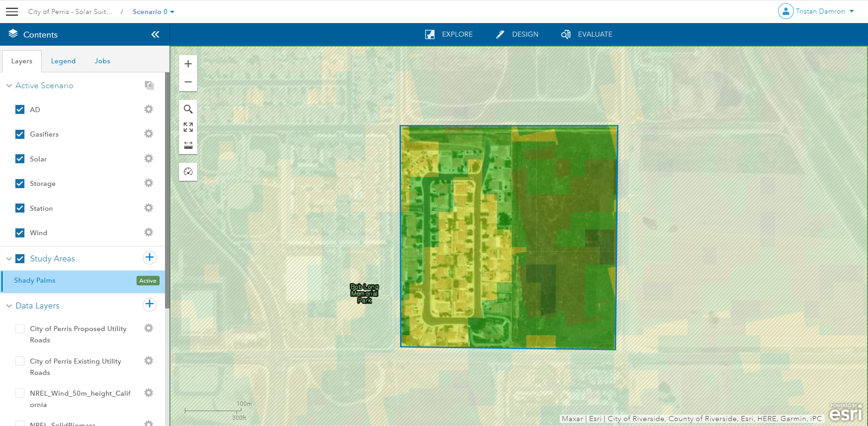Viewport: 868px width, 426px height.
Task: Open settings gear for Storage layer
Action: [x=149, y=183]
